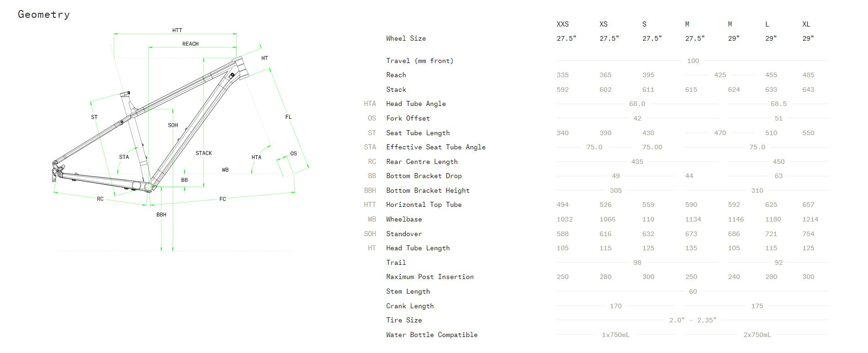Click the 2.0" - 2.35" tire size value
This screenshot has width=868, height=353.
pos(693,320)
